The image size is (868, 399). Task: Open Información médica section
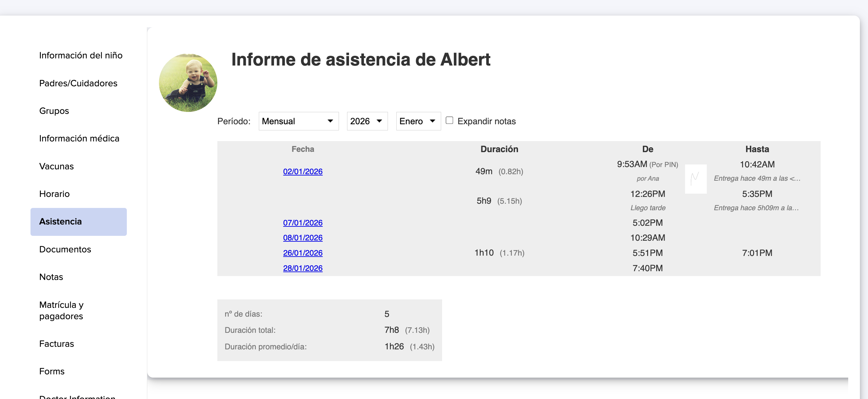pyautogui.click(x=79, y=139)
